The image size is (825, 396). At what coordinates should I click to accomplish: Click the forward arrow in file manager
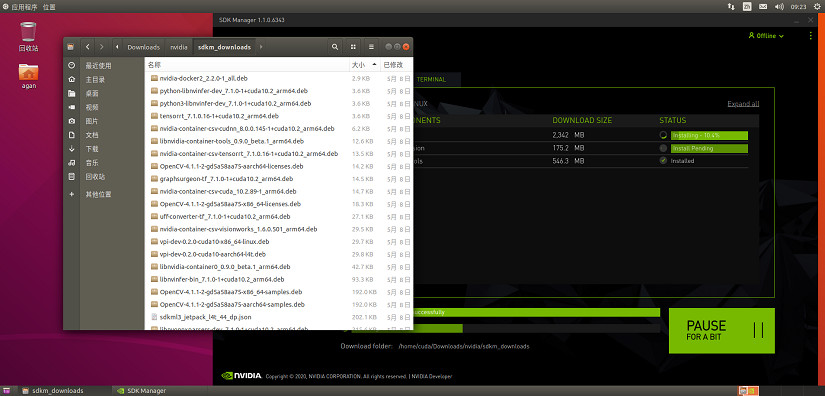coord(101,47)
